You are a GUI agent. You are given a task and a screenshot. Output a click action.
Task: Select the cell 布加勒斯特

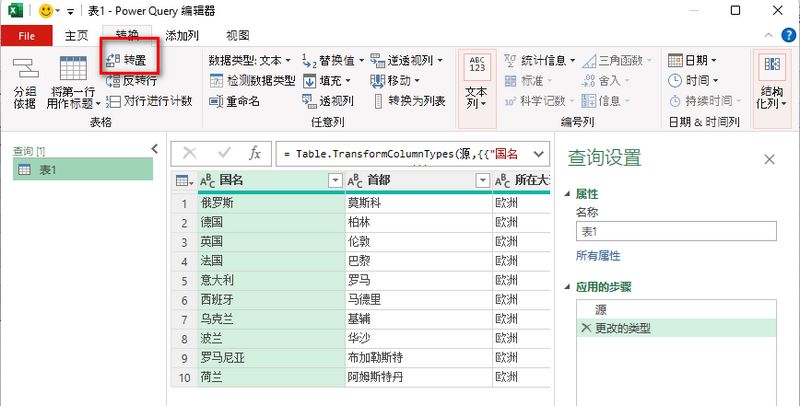[x=419, y=358]
